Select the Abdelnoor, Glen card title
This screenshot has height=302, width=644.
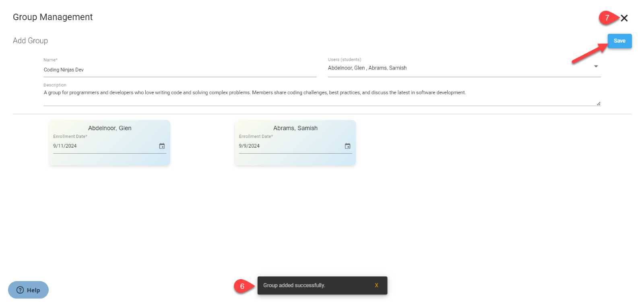coord(109,128)
